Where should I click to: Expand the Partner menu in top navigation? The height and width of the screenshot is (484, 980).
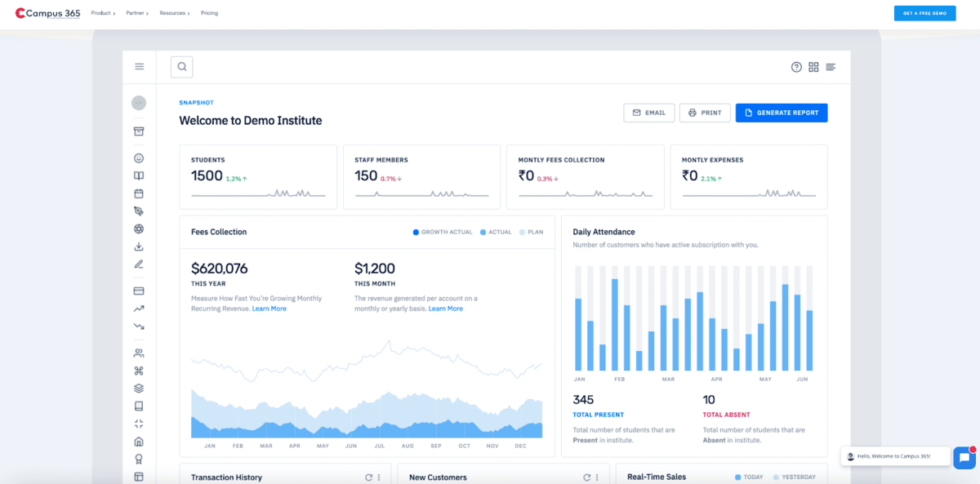point(137,13)
